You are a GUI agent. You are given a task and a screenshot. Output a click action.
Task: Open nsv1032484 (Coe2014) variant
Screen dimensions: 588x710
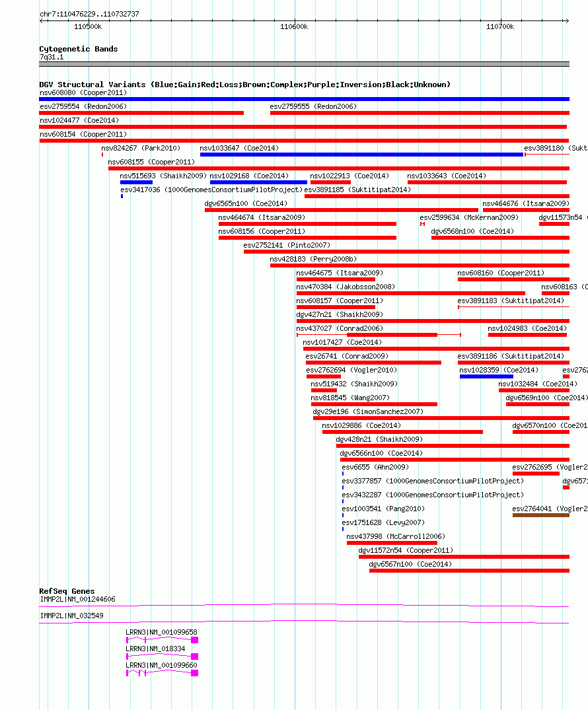tap(538, 384)
